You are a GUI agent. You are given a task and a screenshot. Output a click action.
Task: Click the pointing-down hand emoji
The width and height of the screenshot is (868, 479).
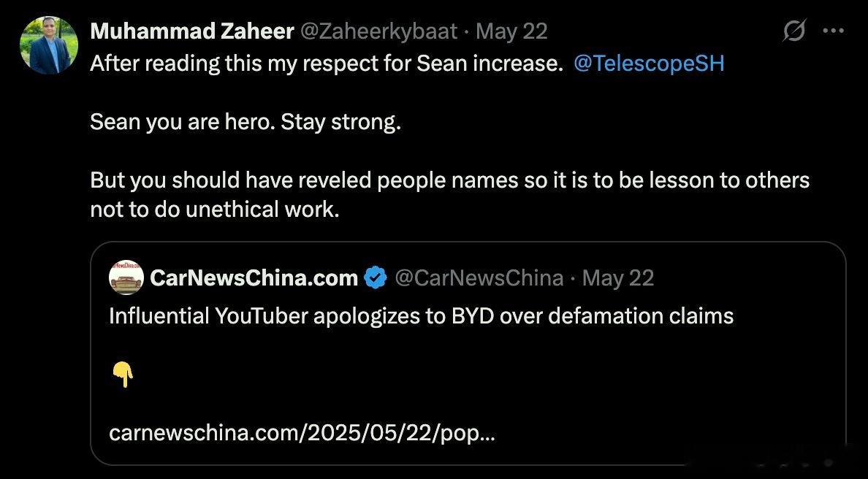(x=123, y=375)
